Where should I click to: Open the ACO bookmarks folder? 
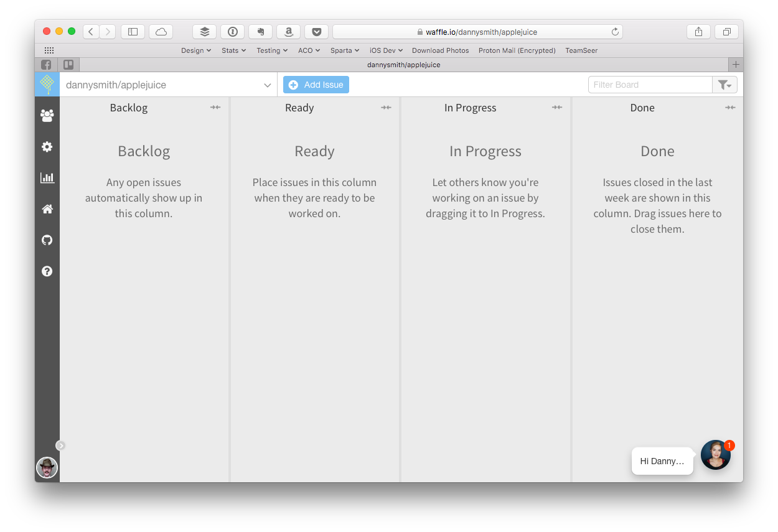tap(309, 50)
